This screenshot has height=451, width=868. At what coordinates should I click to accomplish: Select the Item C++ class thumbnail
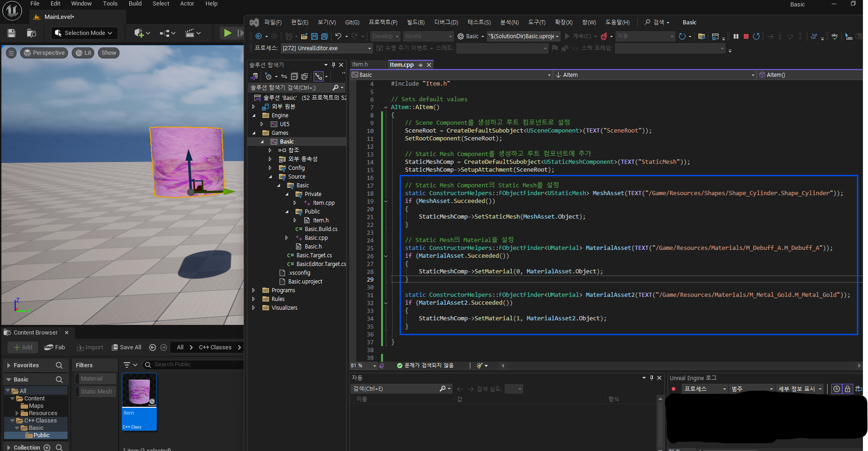pyautogui.click(x=139, y=391)
